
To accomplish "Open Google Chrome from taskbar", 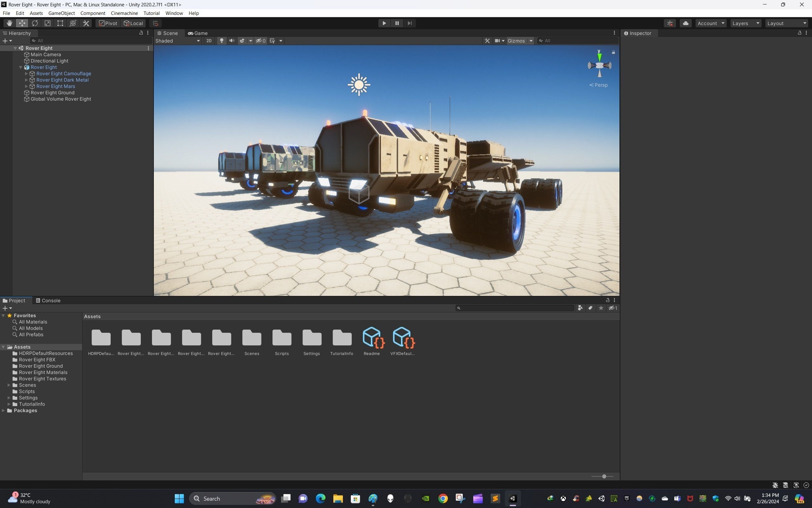I will [443, 498].
